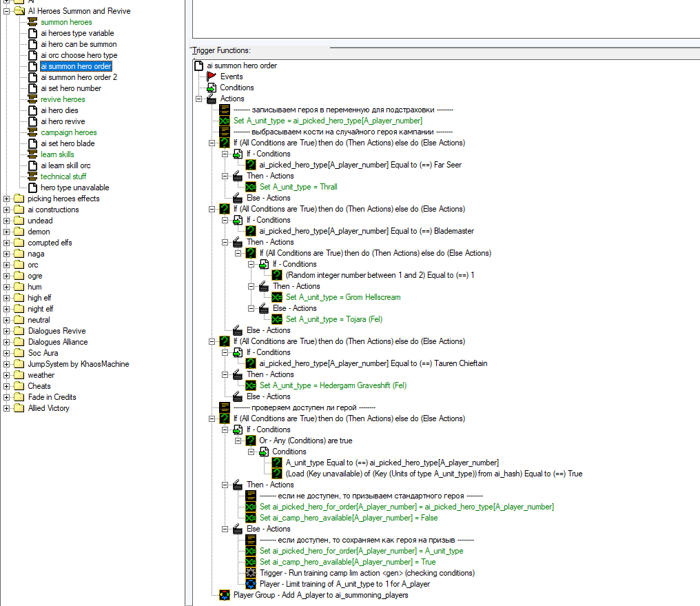Select the 'ai set hero number' trigger

(x=71, y=88)
